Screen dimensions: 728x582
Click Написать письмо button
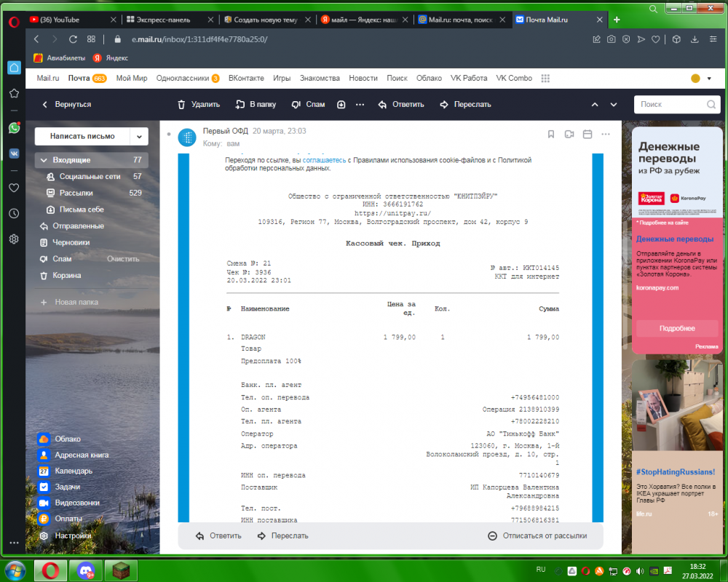82,137
